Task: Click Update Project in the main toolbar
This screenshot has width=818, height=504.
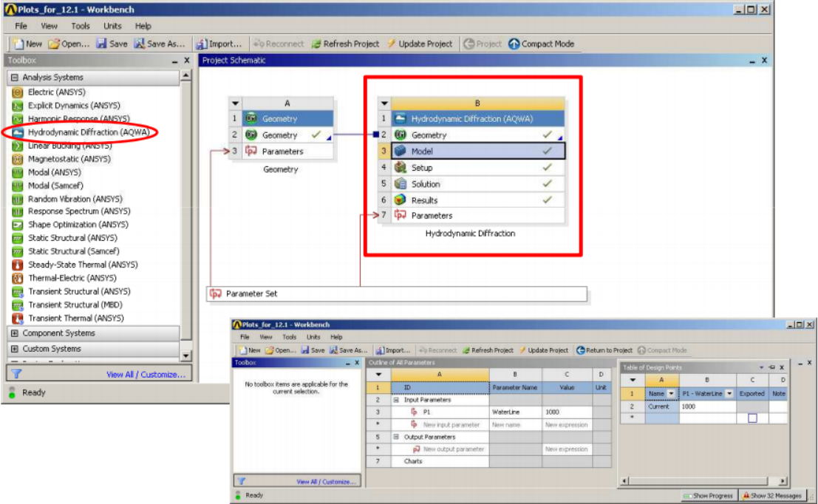Action: [x=420, y=44]
